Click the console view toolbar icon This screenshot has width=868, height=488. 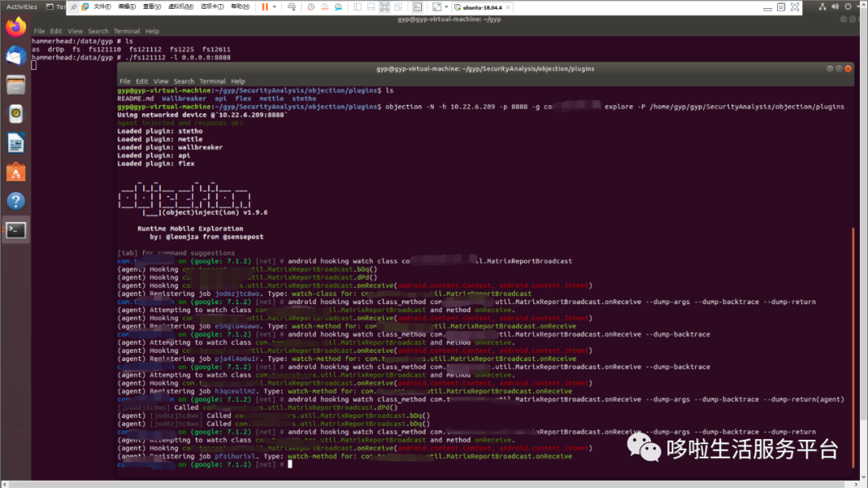(x=418, y=7)
